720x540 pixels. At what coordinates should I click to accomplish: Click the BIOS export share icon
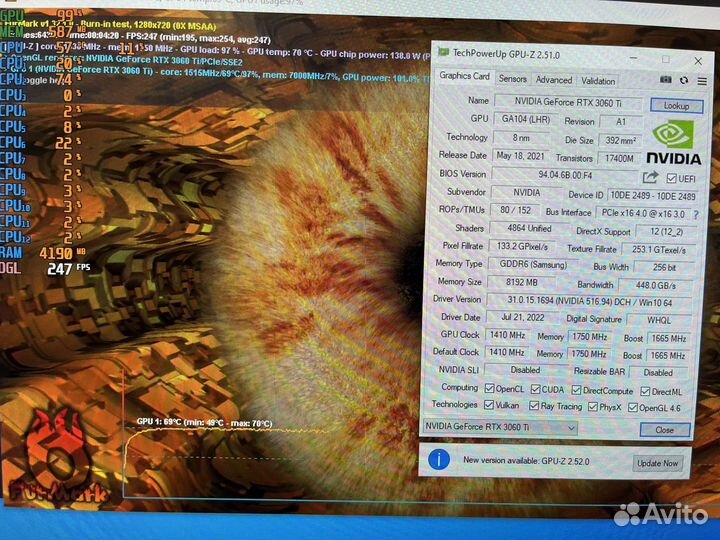click(652, 177)
